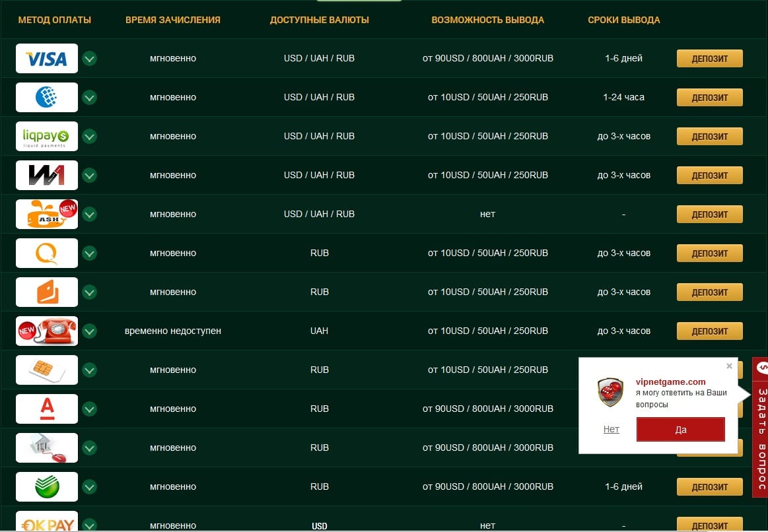The image size is (768, 532).
Task: Click the Метод оплаты column header
Action: pyautogui.click(x=55, y=20)
